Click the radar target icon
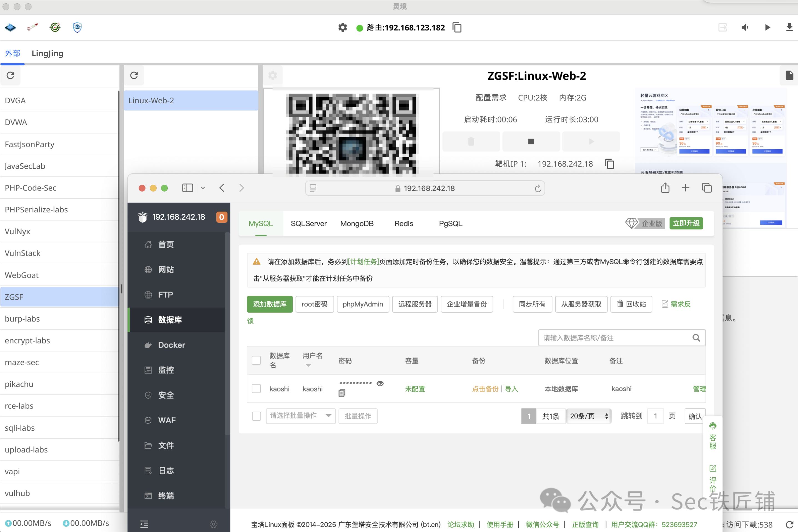The width and height of the screenshot is (798, 532). [x=55, y=27]
